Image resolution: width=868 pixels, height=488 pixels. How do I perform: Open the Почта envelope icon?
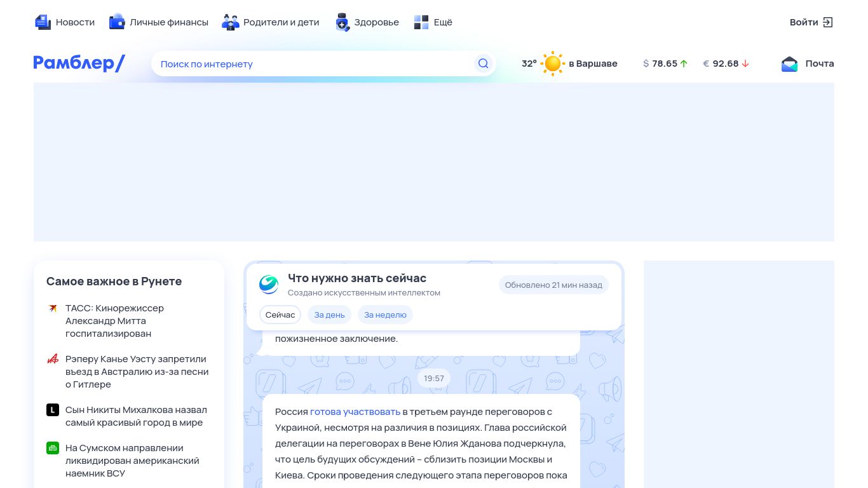(x=789, y=64)
